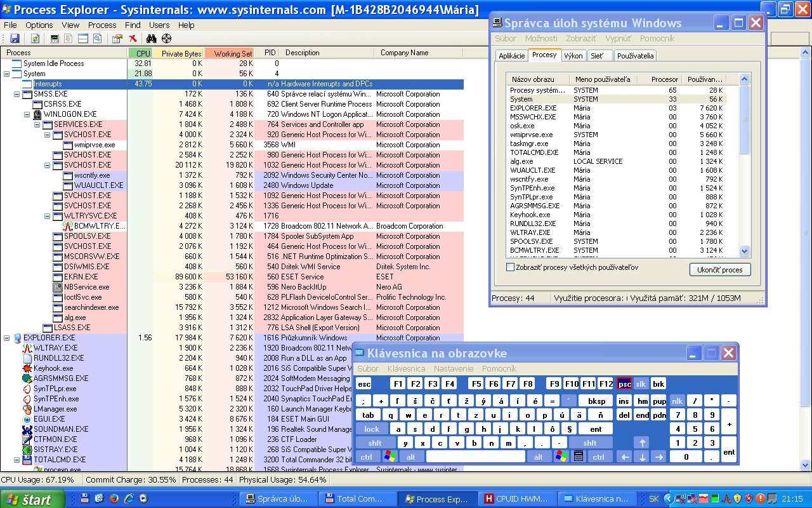
Task: Collapse the TOTALCMD.EXE tree node
Action: 17,460
